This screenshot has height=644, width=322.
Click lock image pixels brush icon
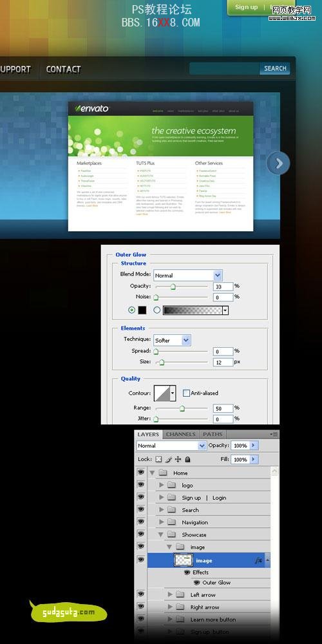[x=169, y=459]
